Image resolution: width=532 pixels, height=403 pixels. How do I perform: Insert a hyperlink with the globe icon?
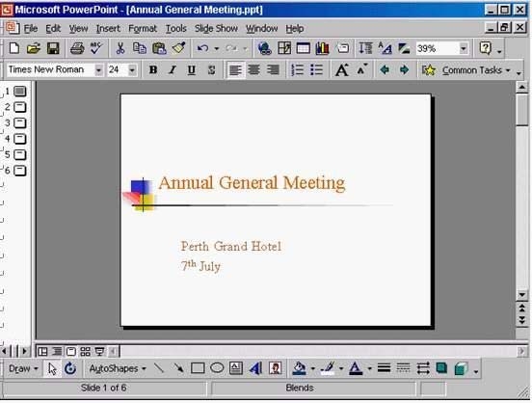point(265,48)
